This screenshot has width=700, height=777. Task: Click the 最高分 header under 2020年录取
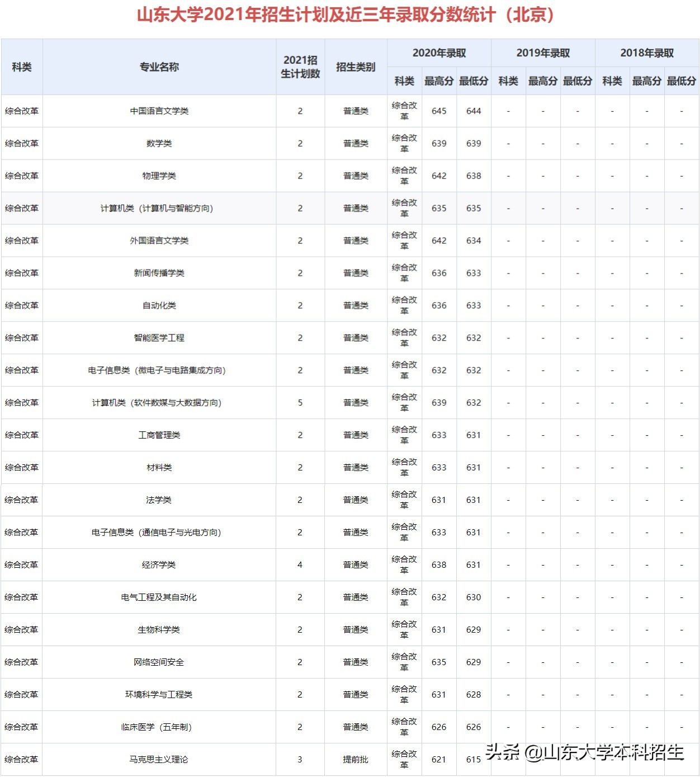[x=439, y=81]
